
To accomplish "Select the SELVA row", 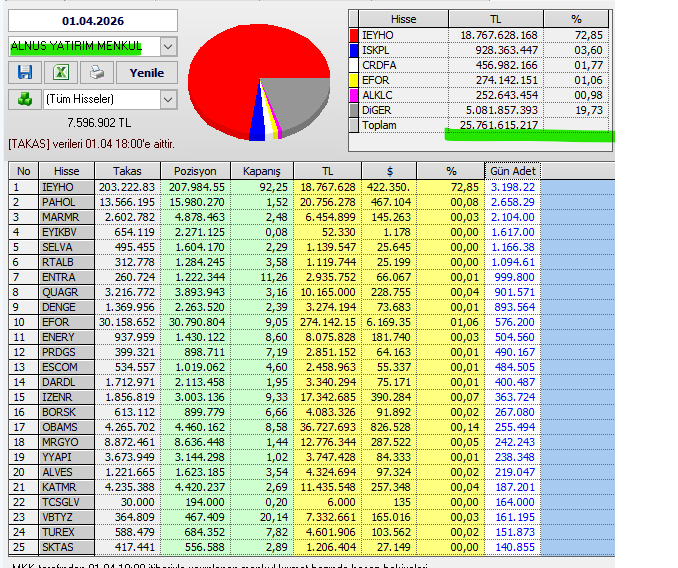I will [x=311, y=247].
